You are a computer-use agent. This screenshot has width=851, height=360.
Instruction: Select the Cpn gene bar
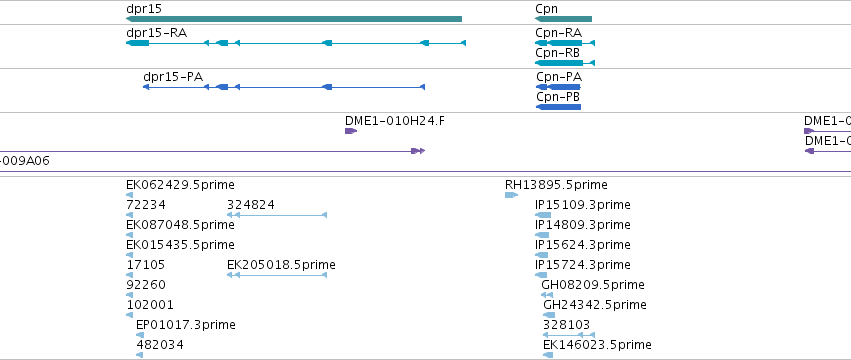tap(563, 19)
